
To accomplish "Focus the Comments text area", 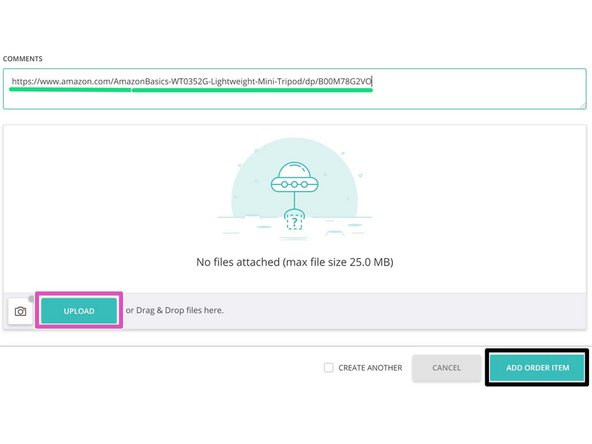I will pos(294,89).
